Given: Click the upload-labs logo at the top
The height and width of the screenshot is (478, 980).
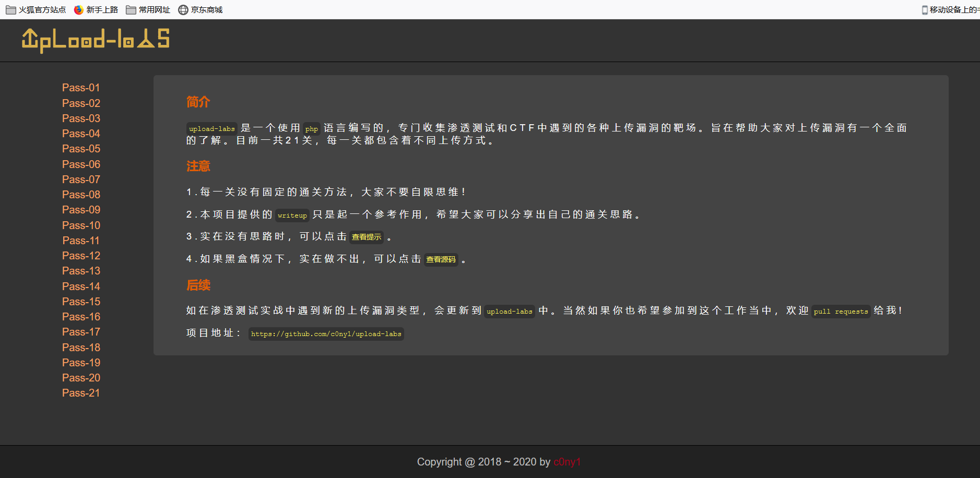Looking at the screenshot, I should (95, 40).
